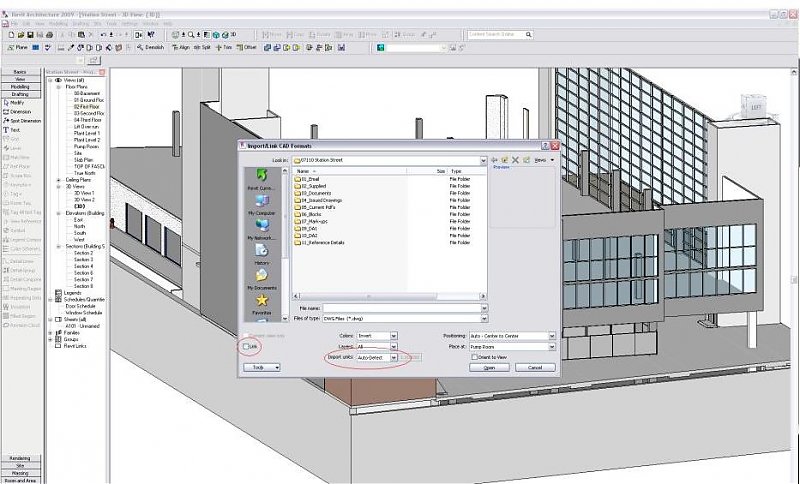Open the Place at Pump Room dropdown

[x=552, y=347]
